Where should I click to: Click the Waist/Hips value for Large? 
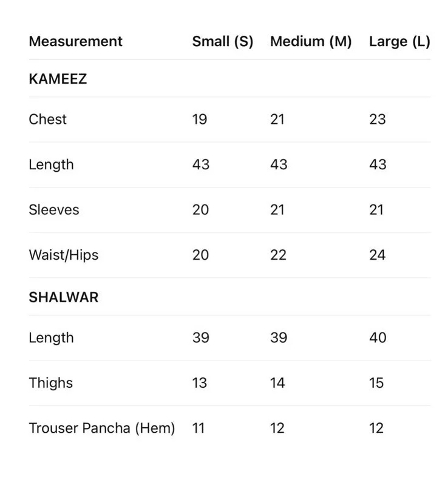[x=377, y=255]
